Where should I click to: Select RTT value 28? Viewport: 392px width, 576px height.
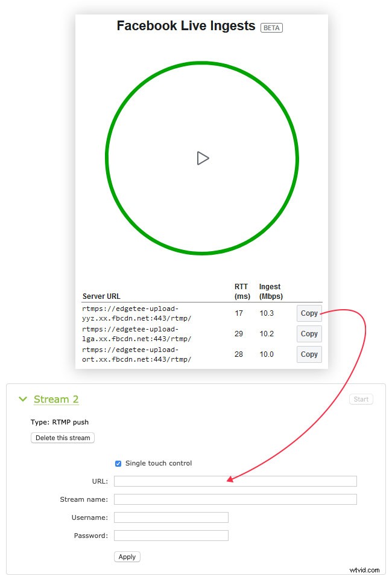239,354
